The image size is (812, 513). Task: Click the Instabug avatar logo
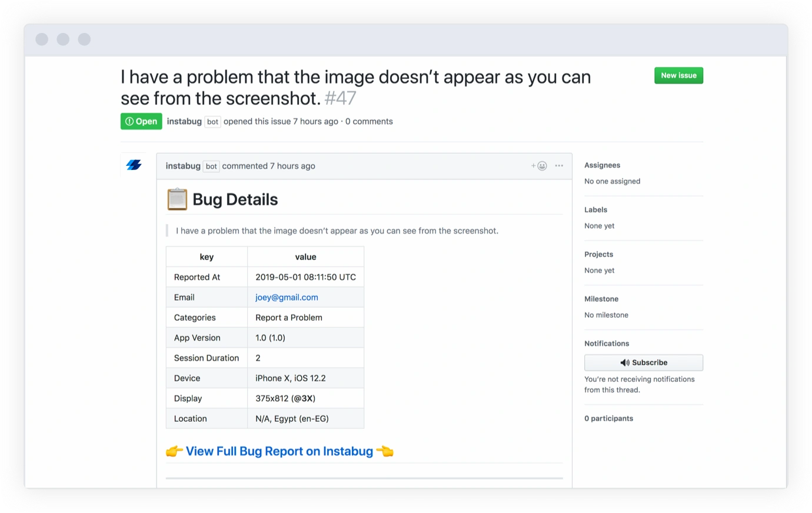point(134,165)
